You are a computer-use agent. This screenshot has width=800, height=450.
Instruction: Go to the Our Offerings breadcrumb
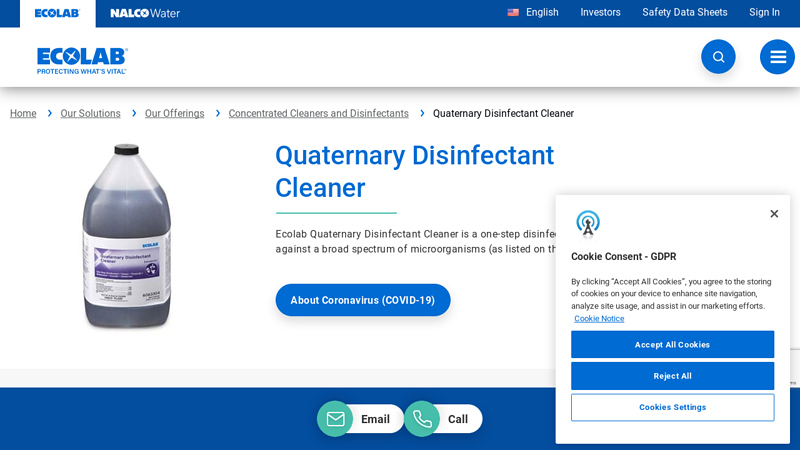[x=174, y=113]
